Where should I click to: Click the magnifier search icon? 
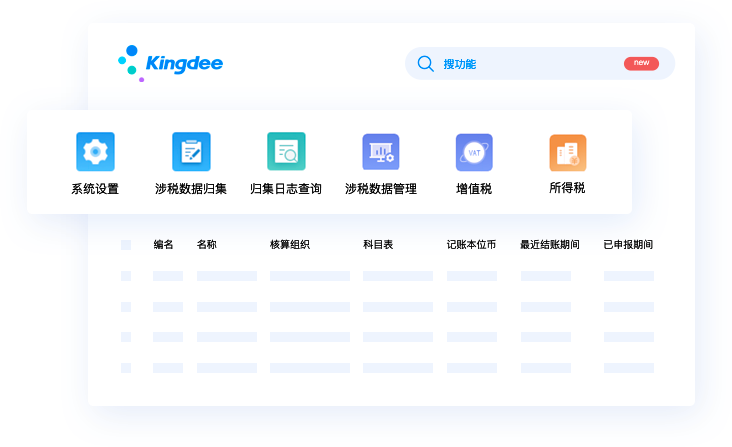(x=425, y=64)
